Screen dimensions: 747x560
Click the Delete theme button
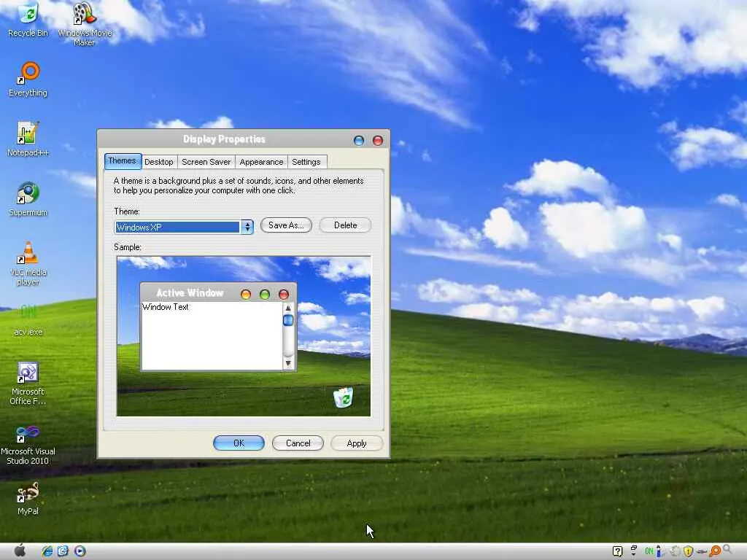pyautogui.click(x=345, y=225)
